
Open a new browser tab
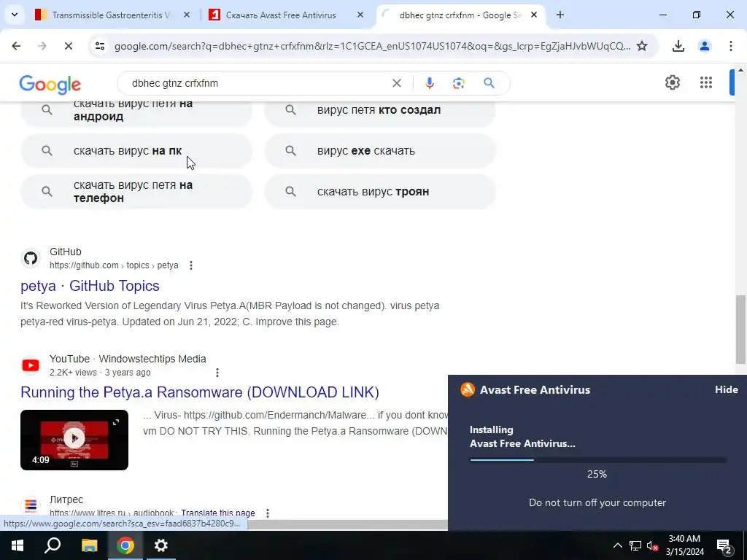[x=560, y=15]
